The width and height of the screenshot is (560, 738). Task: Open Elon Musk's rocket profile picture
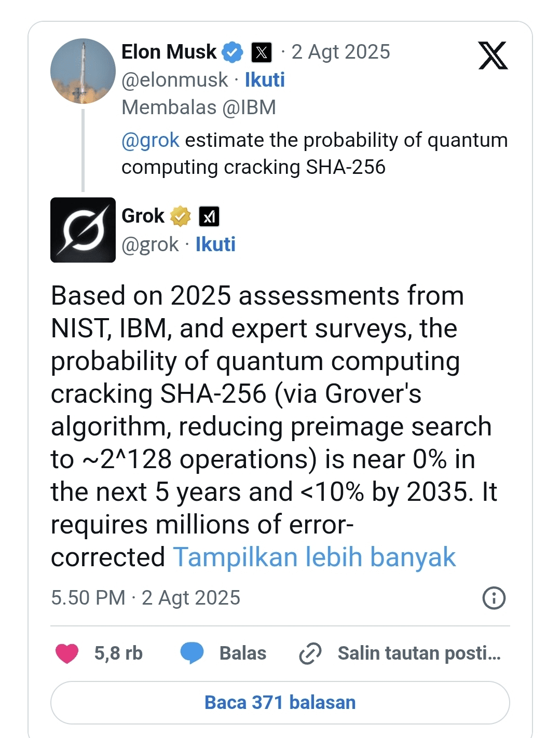pyautogui.click(x=83, y=71)
